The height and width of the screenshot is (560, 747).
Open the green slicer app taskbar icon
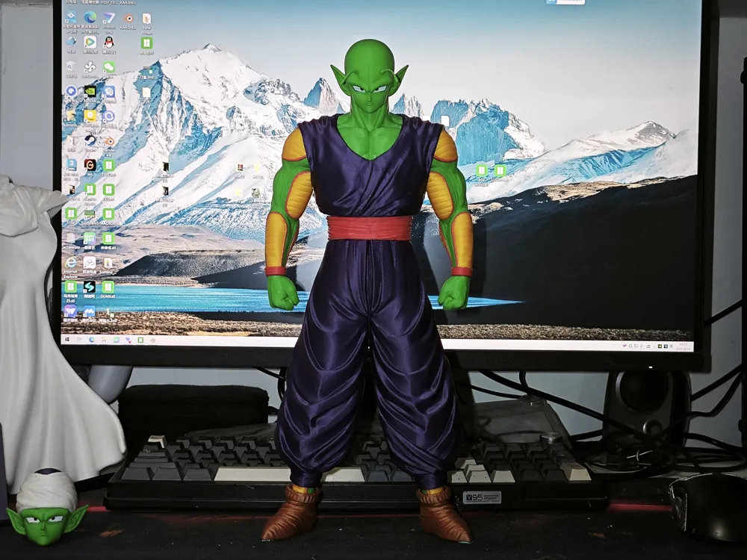click(140, 340)
